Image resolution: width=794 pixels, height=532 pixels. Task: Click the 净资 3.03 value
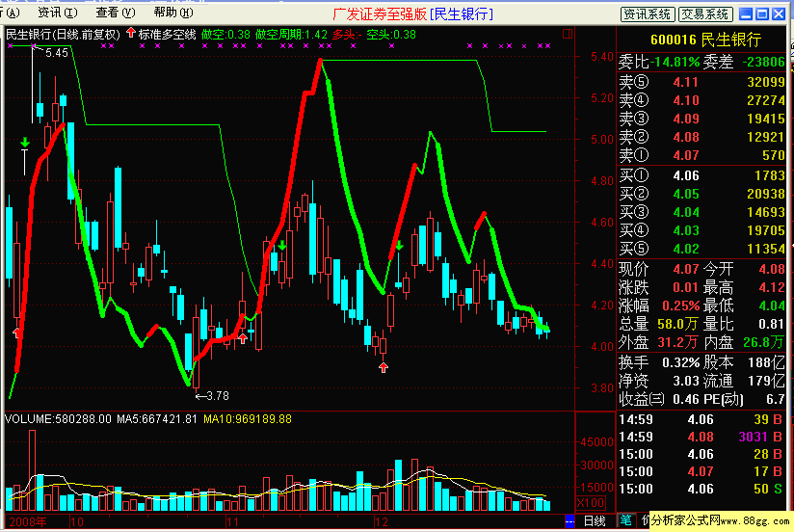pyautogui.click(x=686, y=381)
